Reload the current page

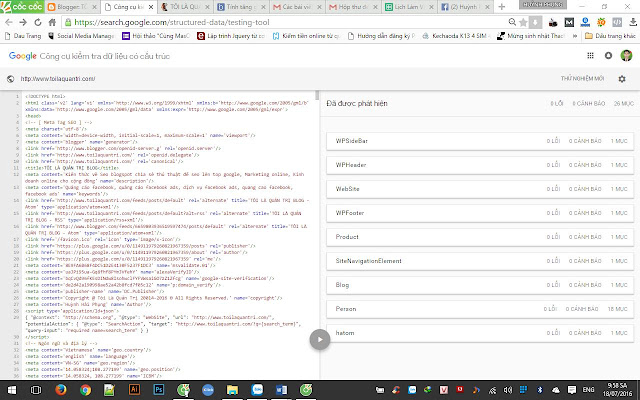(x=38, y=22)
